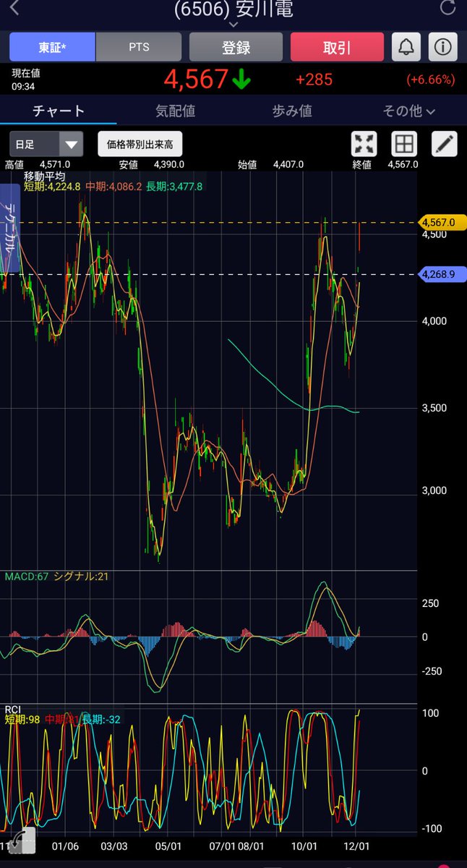The image size is (467, 868).
Task: Tap 終値 4,567.0 value
Action: tap(403, 164)
